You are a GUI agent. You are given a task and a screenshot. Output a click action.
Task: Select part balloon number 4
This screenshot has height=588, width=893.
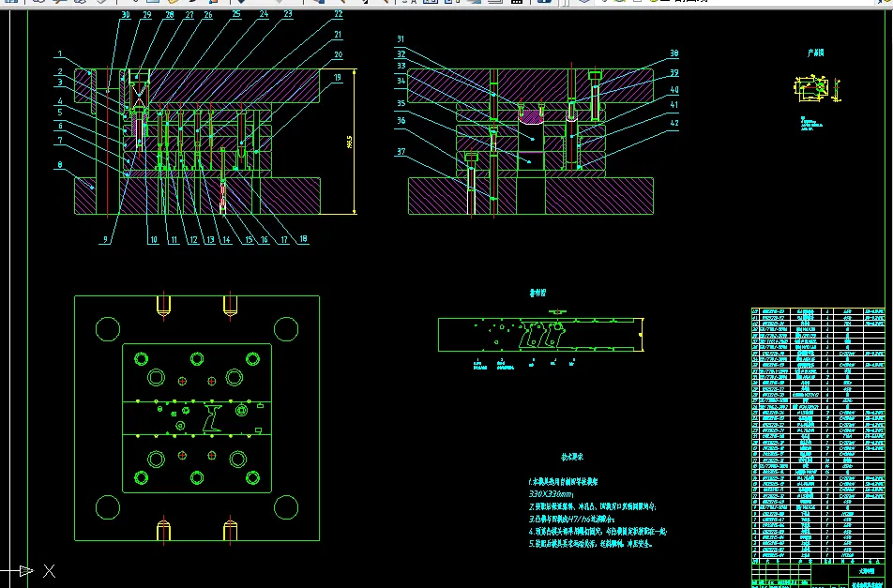(x=59, y=101)
